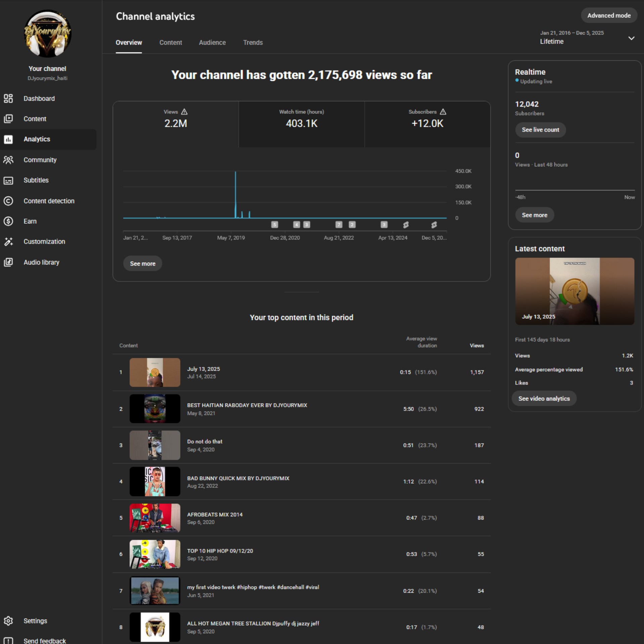Image resolution: width=644 pixels, height=644 pixels.
Task: Click the Subtitles icon in sidebar
Action: coord(8,180)
